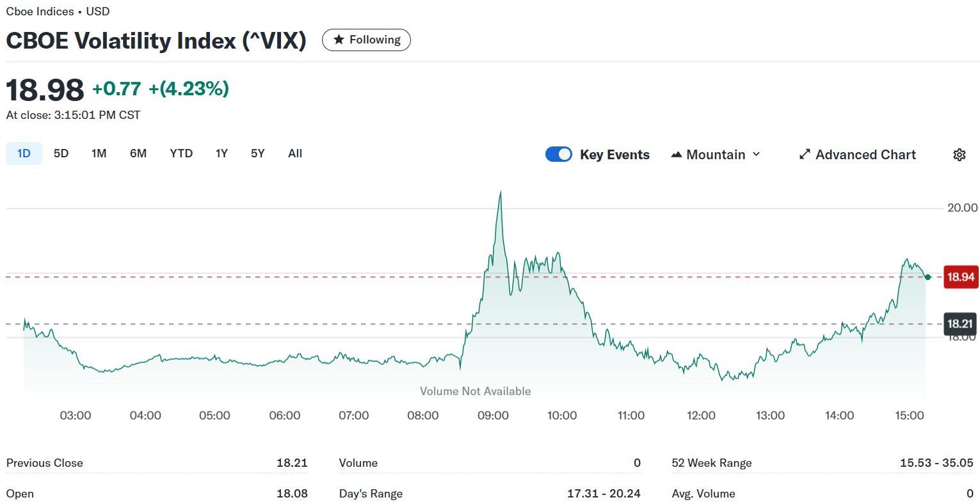Screen dimensions: 980x502
Task: Click the At close timestamp text
Action: pos(73,115)
